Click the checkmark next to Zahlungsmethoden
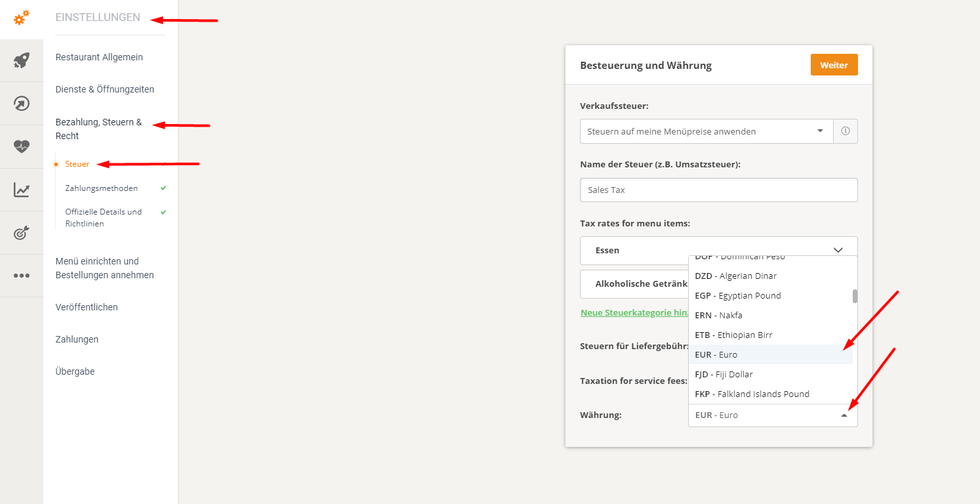Screen dimensions: 980x504 [162, 187]
